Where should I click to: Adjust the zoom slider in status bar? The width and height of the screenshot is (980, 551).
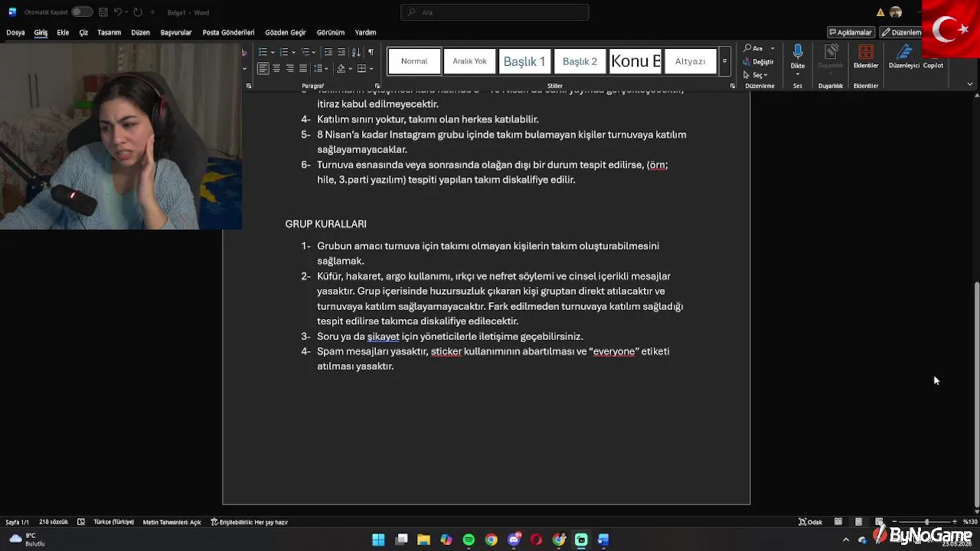[925, 522]
